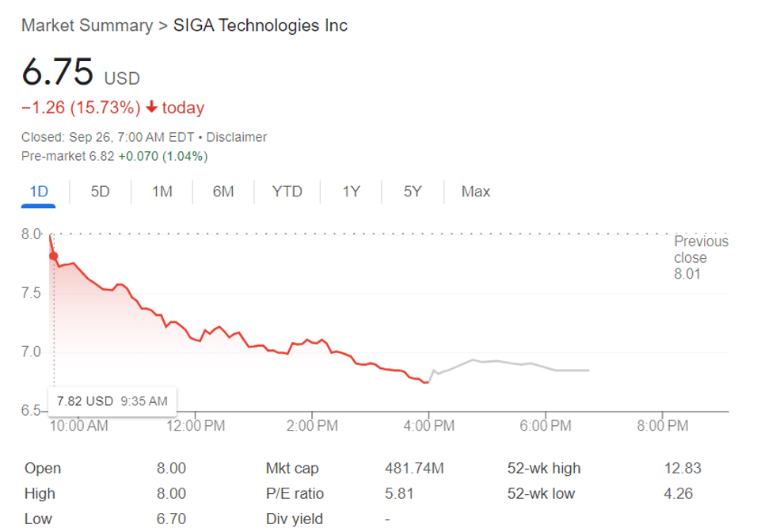Switch to the 5D chart tab
The image size is (776, 532).
(101, 192)
